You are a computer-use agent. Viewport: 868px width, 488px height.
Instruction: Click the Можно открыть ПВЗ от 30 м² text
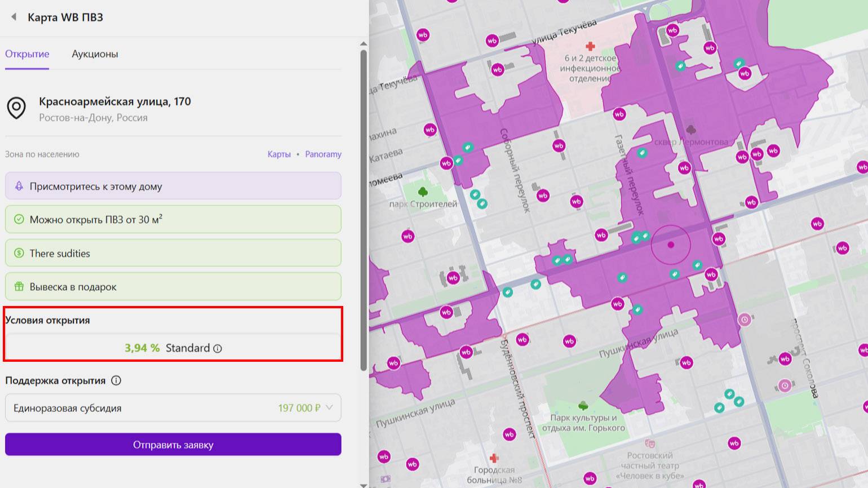pyautogui.click(x=96, y=219)
